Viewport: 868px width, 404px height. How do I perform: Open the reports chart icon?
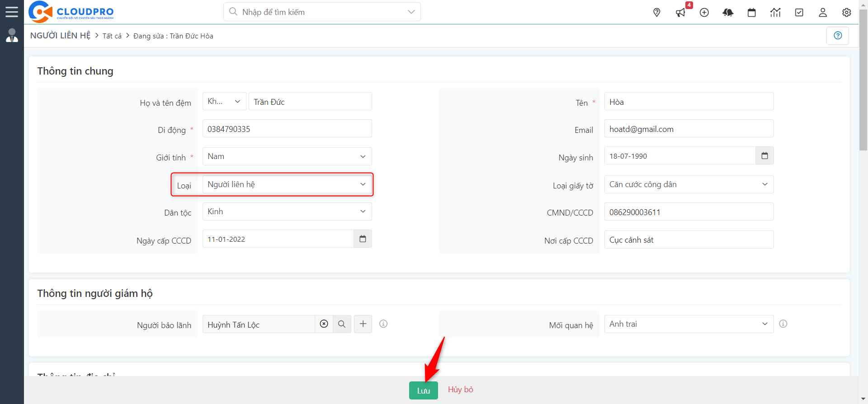tap(775, 13)
